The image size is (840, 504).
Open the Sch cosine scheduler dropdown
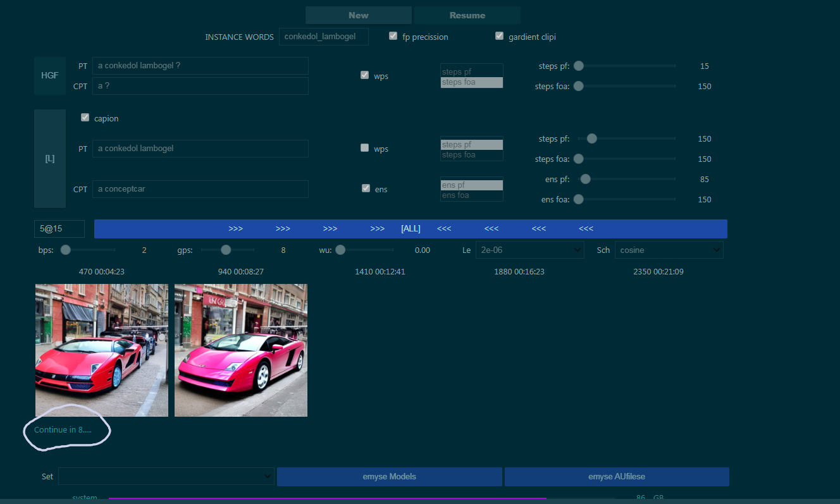point(669,250)
